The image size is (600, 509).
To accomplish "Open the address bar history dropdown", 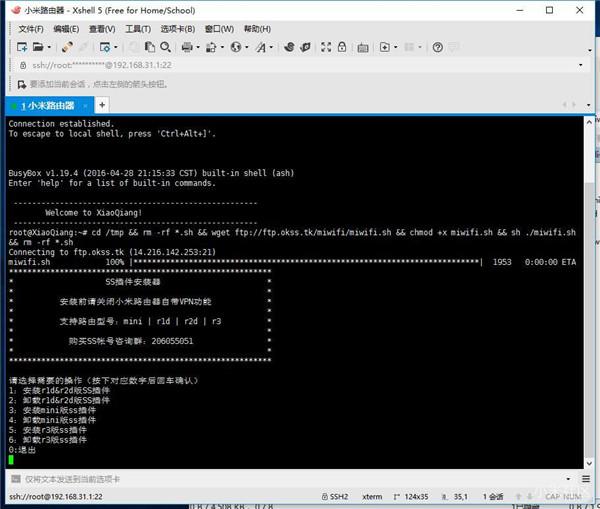I will 581,65.
